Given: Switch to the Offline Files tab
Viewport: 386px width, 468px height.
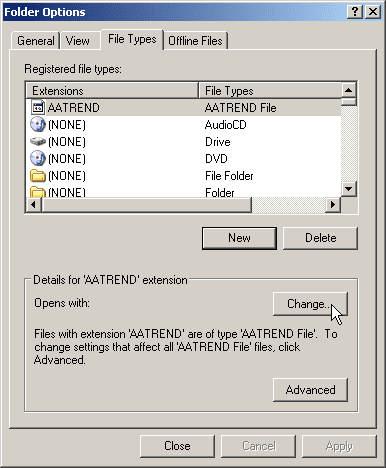Looking at the screenshot, I should (x=195, y=41).
